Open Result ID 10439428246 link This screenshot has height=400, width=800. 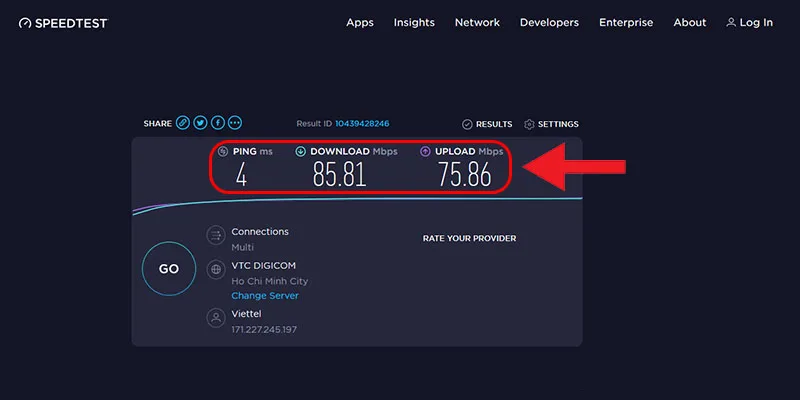(362, 123)
